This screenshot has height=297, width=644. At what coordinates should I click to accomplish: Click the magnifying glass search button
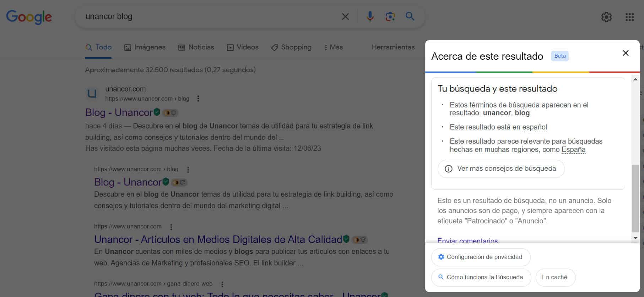click(410, 16)
